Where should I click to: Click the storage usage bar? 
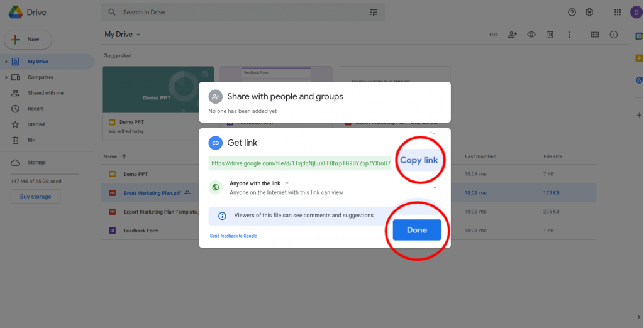click(45, 174)
